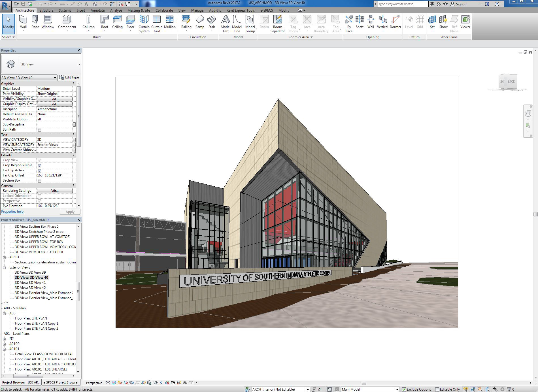
Task: Click Sign In in title bar
Action: pyautogui.click(x=459, y=4)
